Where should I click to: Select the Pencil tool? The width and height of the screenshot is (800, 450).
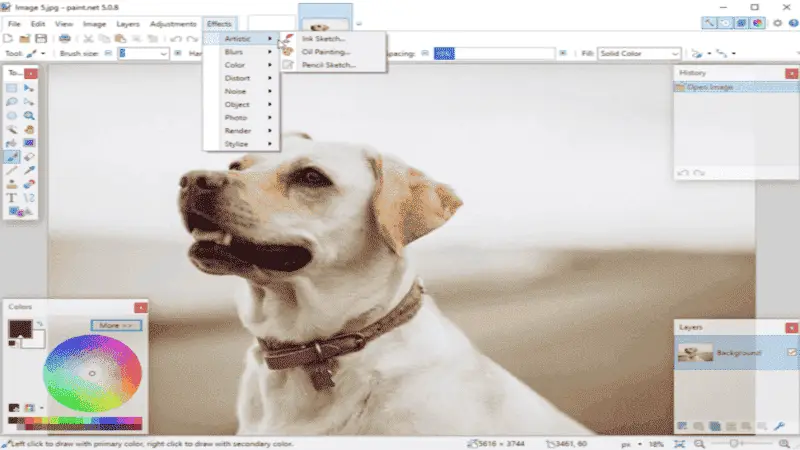11,170
